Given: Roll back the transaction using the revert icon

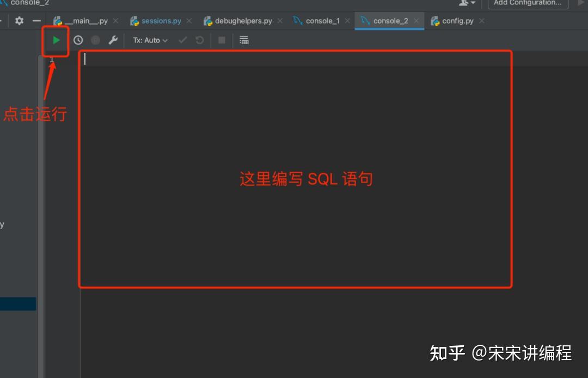Looking at the screenshot, I should tap(199, 40).
